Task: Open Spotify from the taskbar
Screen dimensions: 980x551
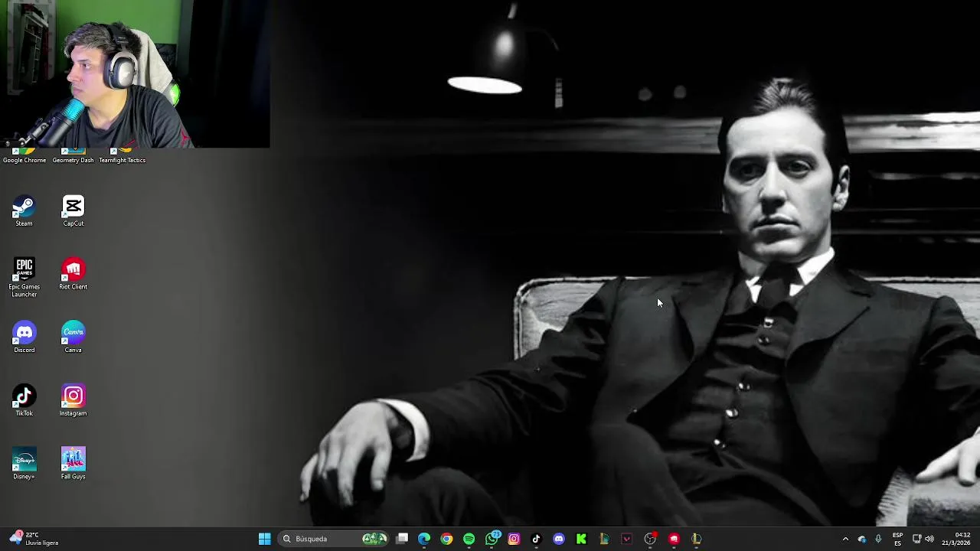Action: pyautogui.click(x=469, y=539)
